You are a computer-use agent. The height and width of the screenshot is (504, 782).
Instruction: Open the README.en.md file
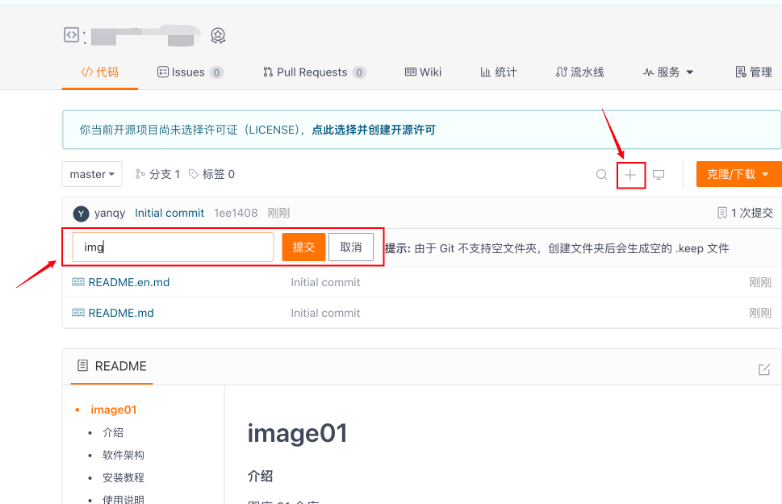[x=129, y=283]
